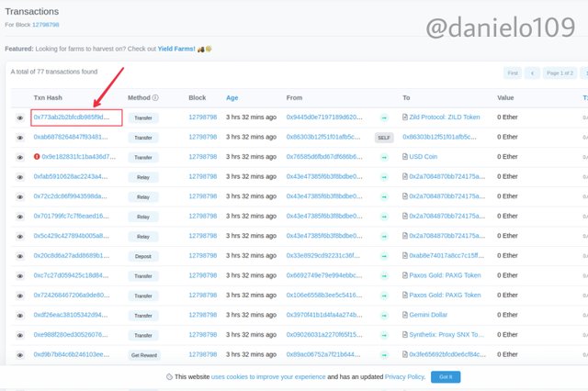The image size is (588, 391).
Task: Click the block number in the Gemini Dollar row
Action: (x=203, y=315)
